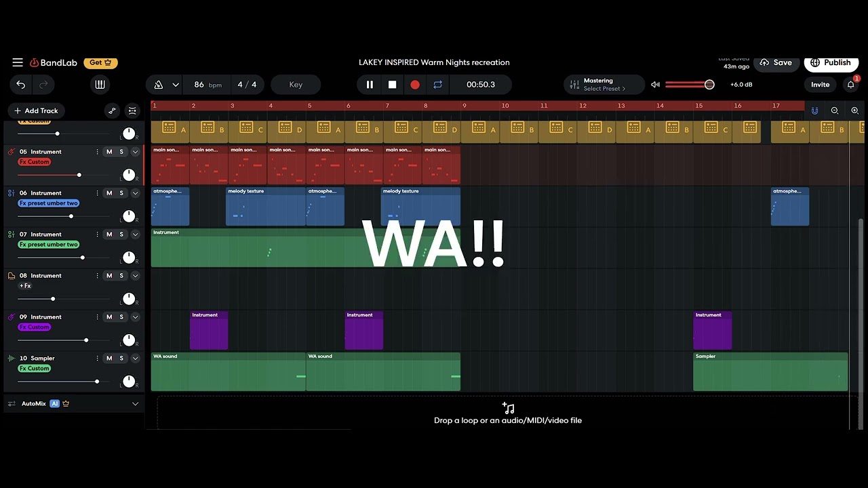Image resolution: width=868 pixels, height=488 pixels.
Task: Solo track 05 Instrument
Action: click(x=121, y=152)
